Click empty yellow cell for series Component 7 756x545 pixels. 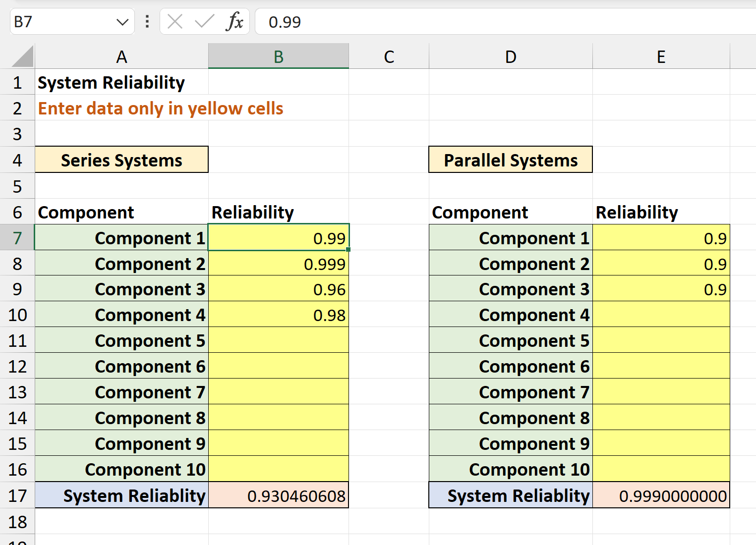(279, 392)
